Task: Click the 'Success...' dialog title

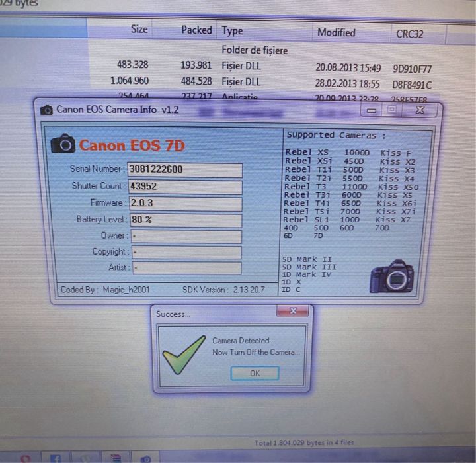Action: (x=173, y=314)
